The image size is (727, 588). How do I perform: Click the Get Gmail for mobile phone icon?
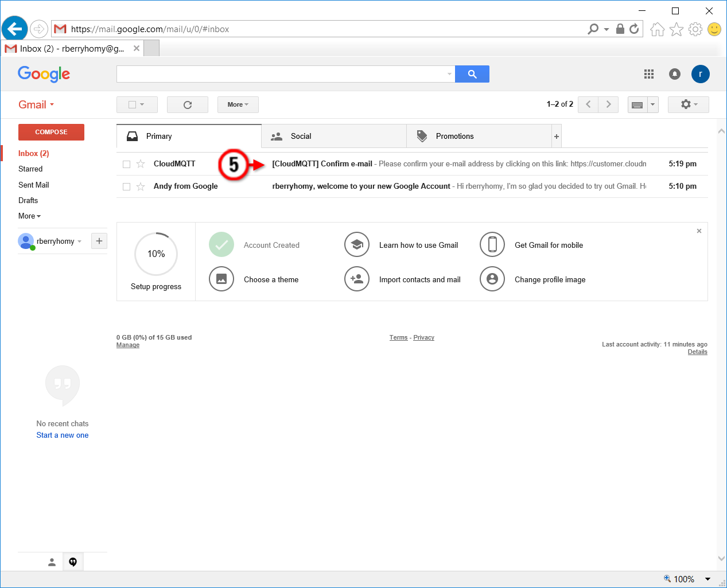pyautogui.click(x=492, y=245)
